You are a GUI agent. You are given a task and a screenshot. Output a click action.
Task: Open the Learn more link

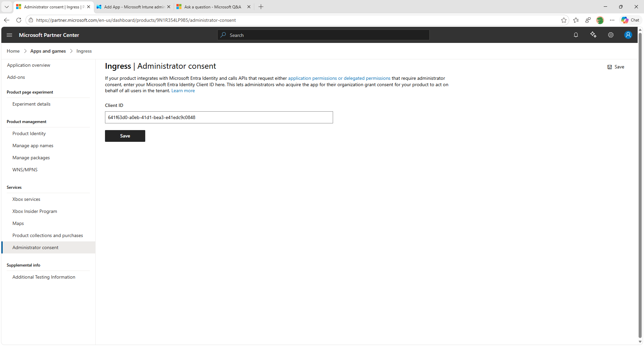click(x=183, y=91)
